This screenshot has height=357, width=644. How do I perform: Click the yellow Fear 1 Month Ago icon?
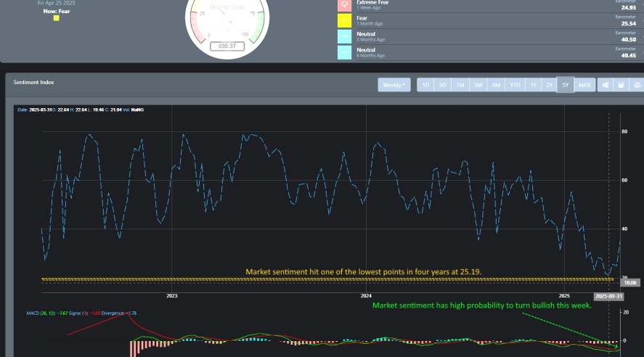345,20
